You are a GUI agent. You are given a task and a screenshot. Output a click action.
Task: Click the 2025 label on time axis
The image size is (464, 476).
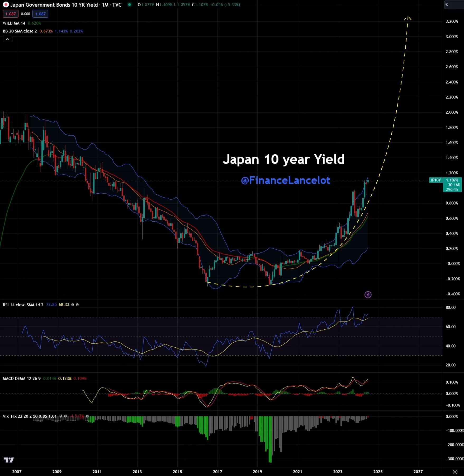click(x=378, y=472)
